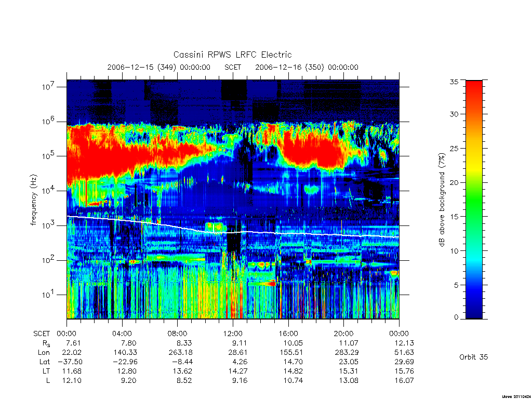Screen dimensions: 532x399
Task: Click the 12:00 tick label on time axis
Action: [x=233, y=334]
